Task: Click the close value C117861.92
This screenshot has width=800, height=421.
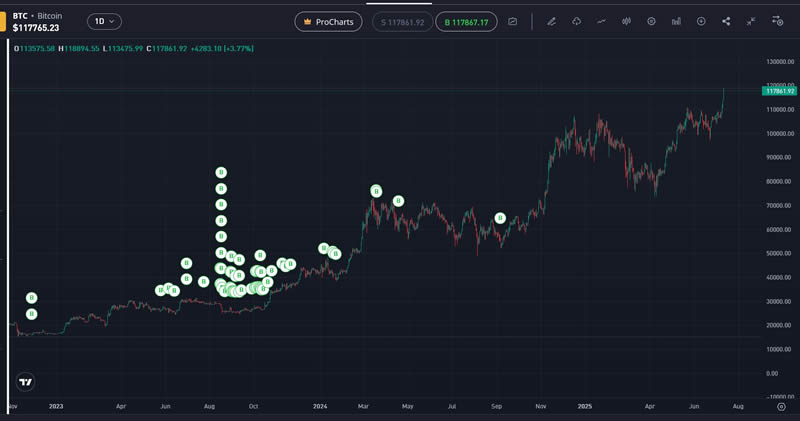Action: click(x=167, y=48)
